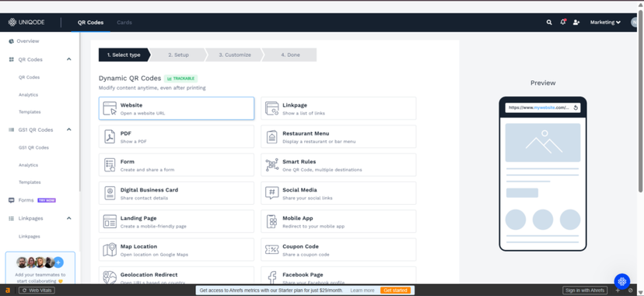Click the QR Codes grid icon in sidebar

click(12, 60)
